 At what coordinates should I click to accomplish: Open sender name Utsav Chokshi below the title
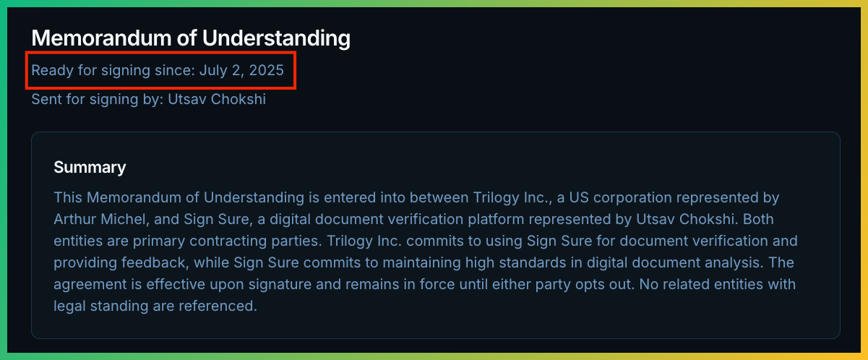tap(217, 99)
